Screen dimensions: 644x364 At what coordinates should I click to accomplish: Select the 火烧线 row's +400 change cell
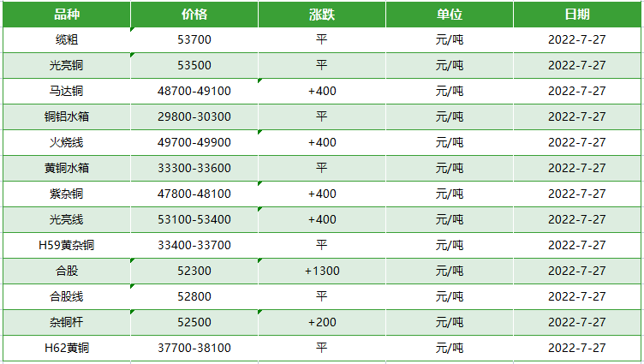point(322,142)
